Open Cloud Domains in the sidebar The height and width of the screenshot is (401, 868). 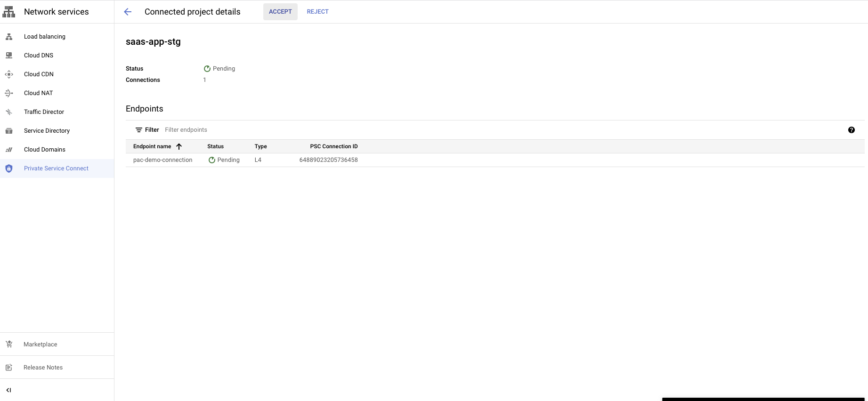pos(45,150)
